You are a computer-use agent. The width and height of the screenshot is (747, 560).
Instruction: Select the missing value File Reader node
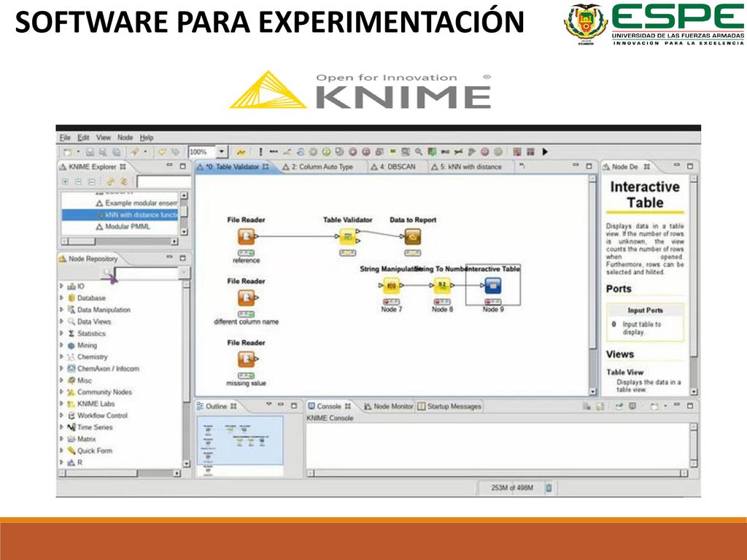247,359
